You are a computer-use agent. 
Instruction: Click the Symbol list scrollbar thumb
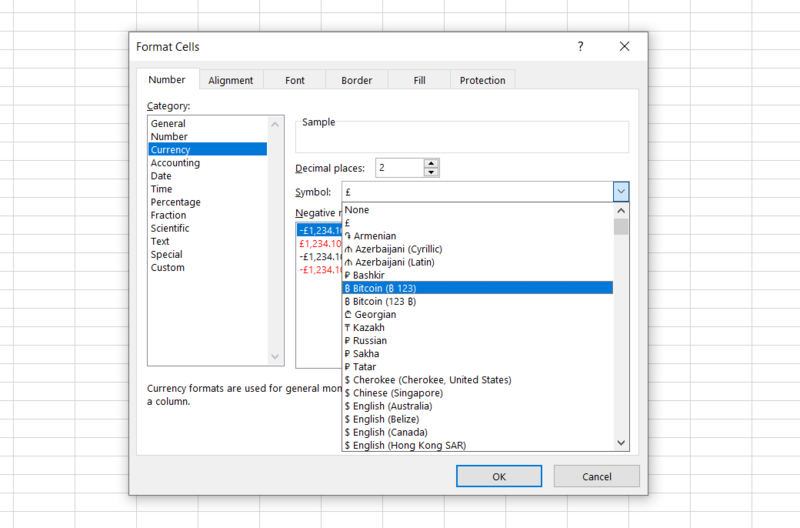[621, 227]
